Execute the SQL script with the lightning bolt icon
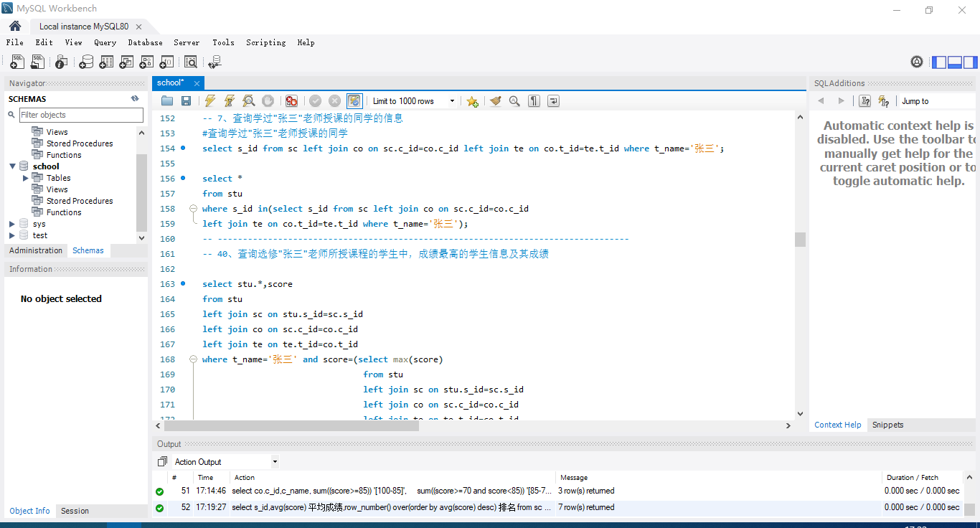The height and width of the screenshot is (528, 980). click(209, 101)
